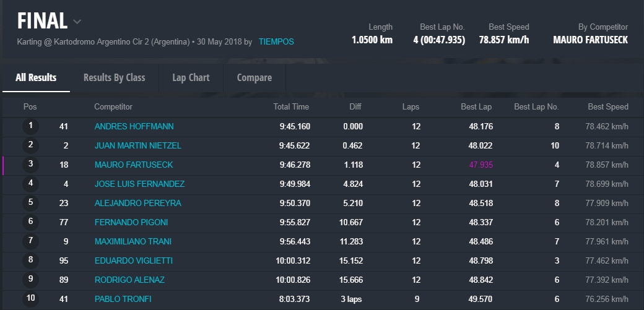
Task: Select competitor JUAN MARTIN NIETZEL
Action: point(138,146)
